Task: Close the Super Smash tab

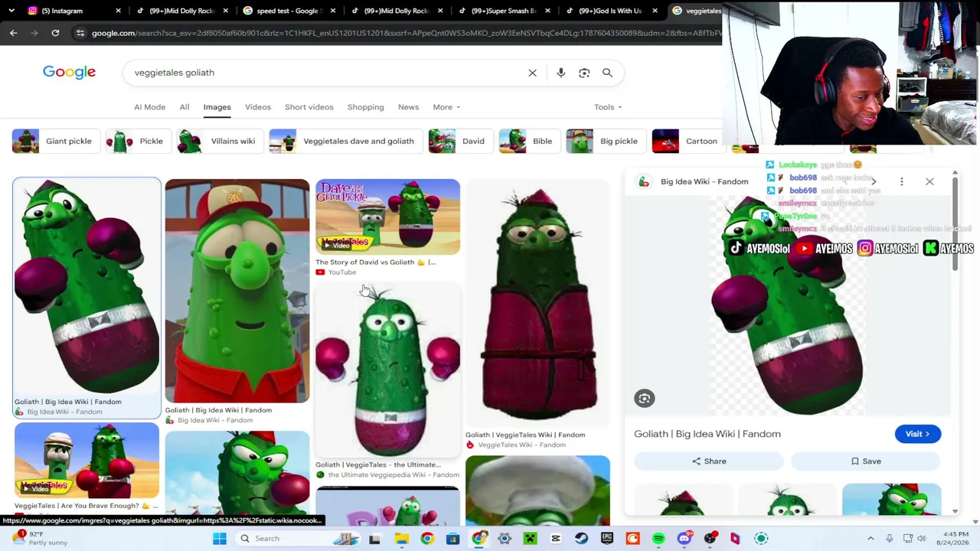Action: tap(547, 11)
